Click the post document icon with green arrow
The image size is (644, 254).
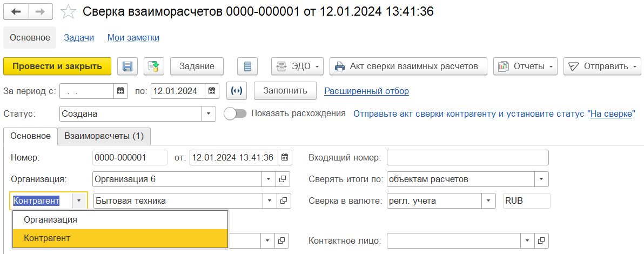tap(154, 66)
